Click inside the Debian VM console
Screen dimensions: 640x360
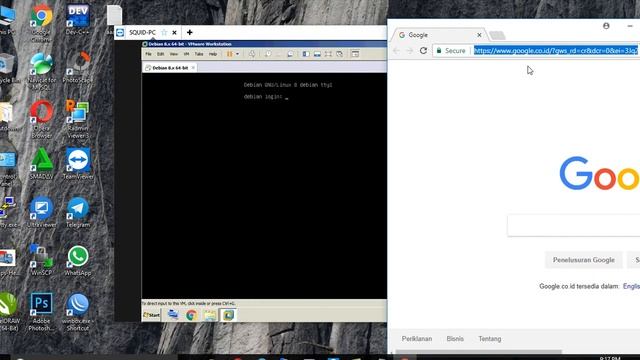tap(264, 186)
